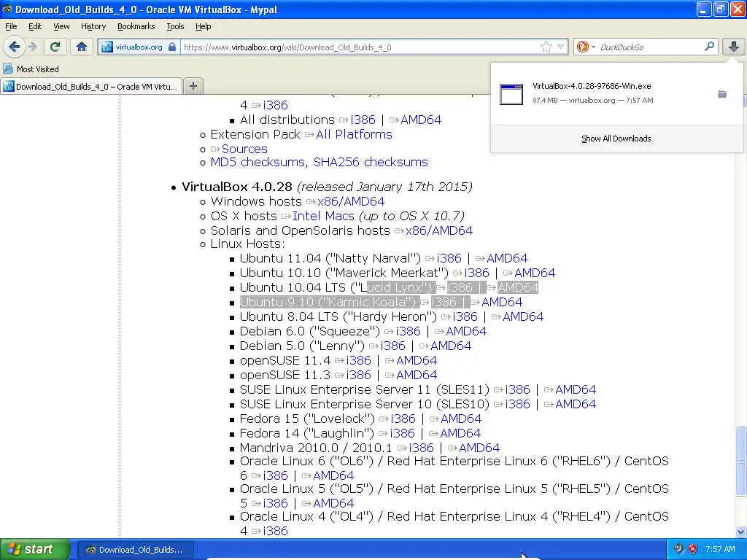Click Ubuntu 9.10 Karmic Koala AMD64 link
The image size is (747, 560).
pyautogui.click(x=502, y=302)
